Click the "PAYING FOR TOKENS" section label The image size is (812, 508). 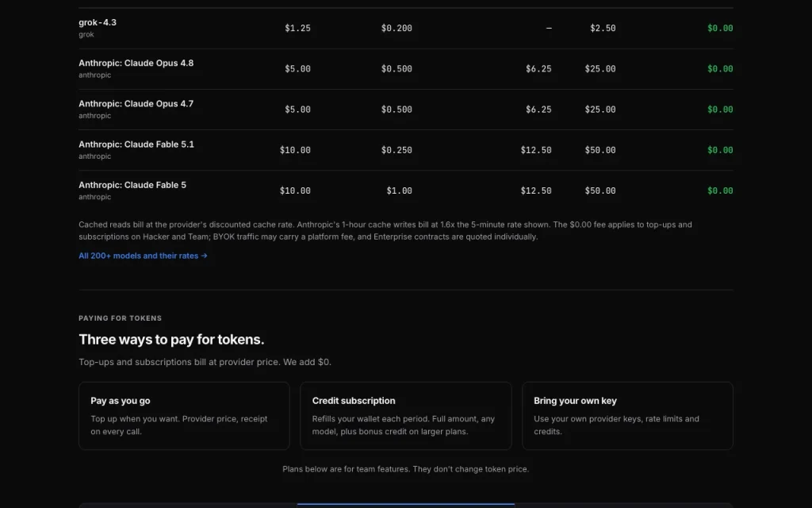[121, 318]
